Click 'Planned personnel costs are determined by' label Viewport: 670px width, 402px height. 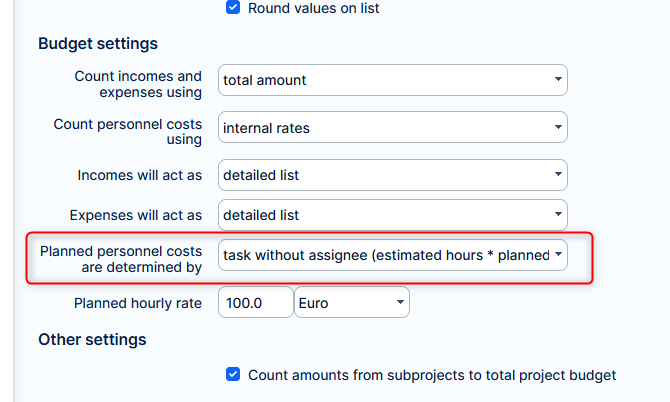pyautogui.click(x=119, y=258)
